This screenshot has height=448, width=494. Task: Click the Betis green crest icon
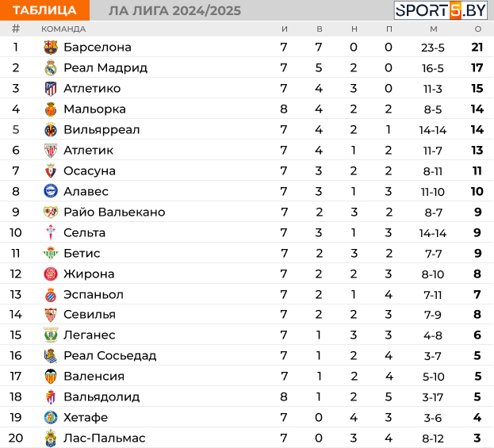tap(51, 253)
